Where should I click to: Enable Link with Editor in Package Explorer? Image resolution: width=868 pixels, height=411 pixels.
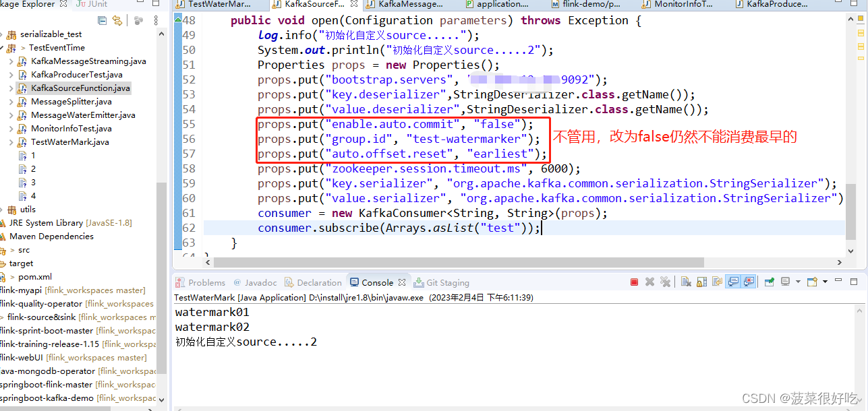(118, 21)
